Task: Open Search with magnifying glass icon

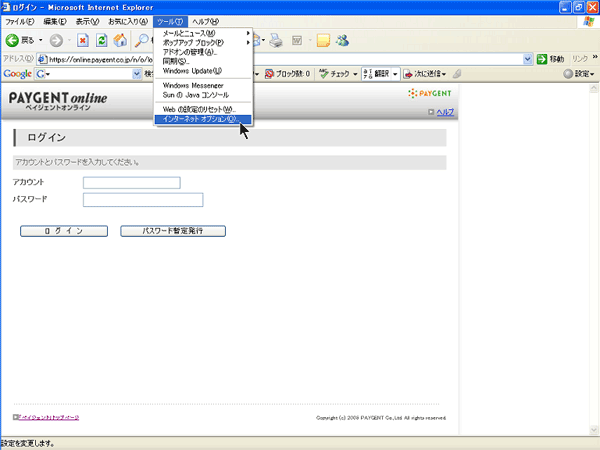Action: pos(142,40)
